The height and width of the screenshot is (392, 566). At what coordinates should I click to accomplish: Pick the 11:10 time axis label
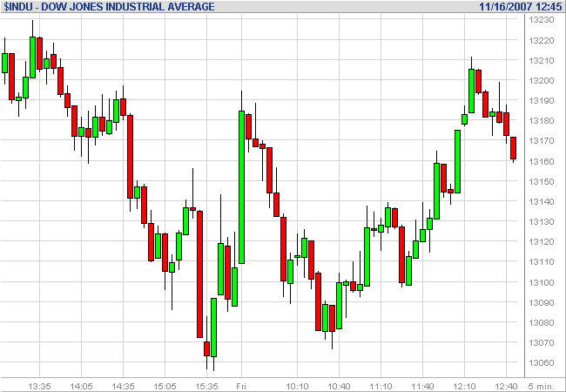click(x=381, y=387)
